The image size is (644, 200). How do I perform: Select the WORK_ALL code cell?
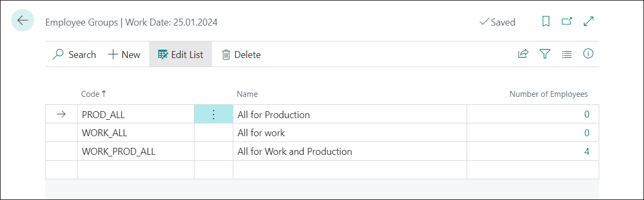click(x=136, y=133)
